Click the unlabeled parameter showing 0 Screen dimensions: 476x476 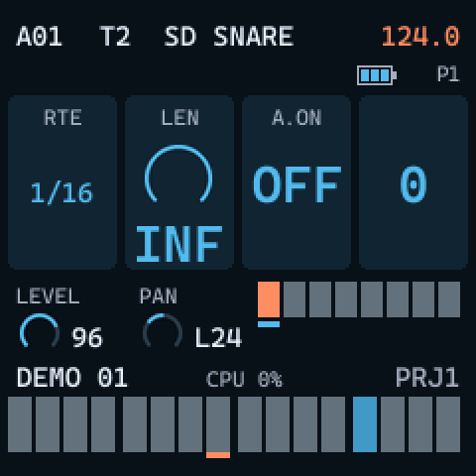[x=414, y=182]
